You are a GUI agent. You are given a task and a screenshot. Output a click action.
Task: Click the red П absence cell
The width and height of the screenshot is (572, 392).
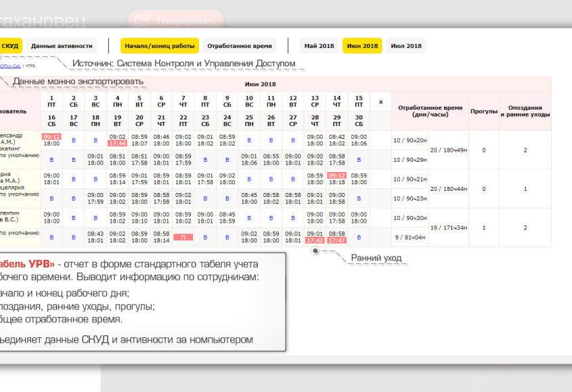[183, 237]
